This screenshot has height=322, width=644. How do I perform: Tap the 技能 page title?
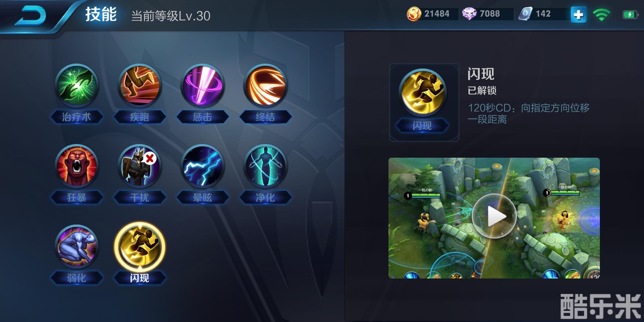pos(101,15)
